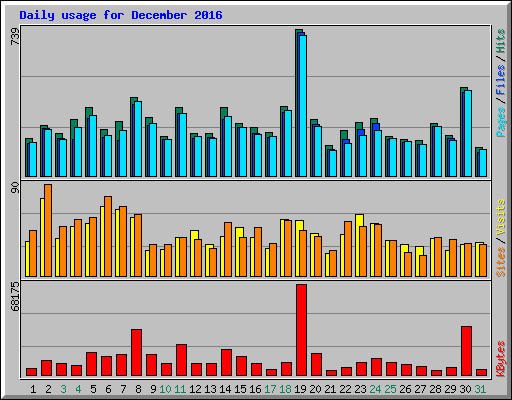Select the cyan pages bar for day 8

138,139
